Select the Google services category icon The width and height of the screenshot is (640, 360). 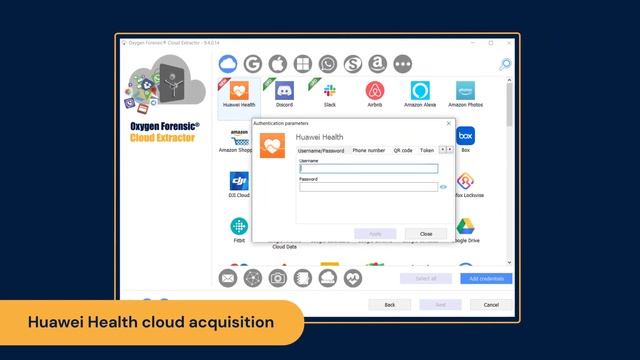[253, 64]
